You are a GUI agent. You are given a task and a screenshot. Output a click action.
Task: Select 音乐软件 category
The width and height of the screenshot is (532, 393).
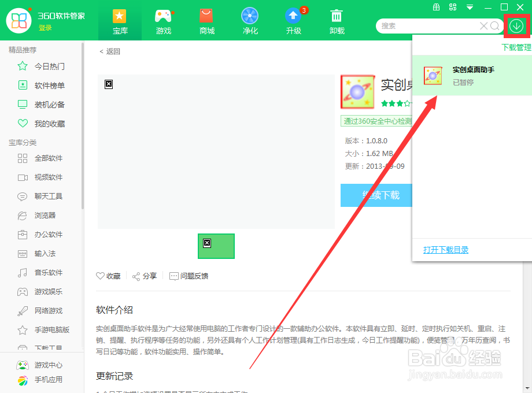(40, 272)
